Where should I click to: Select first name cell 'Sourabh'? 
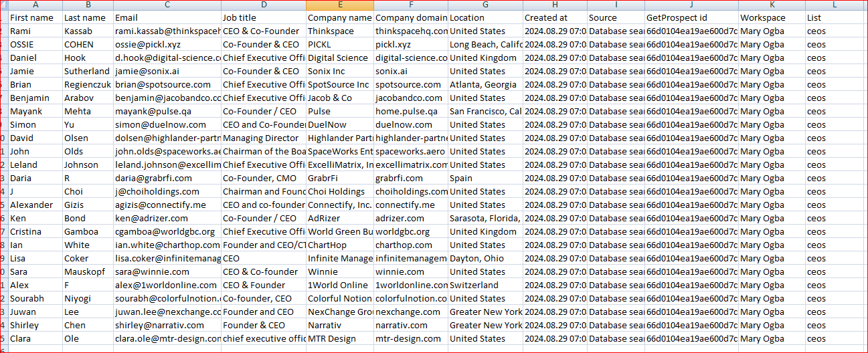35,298
